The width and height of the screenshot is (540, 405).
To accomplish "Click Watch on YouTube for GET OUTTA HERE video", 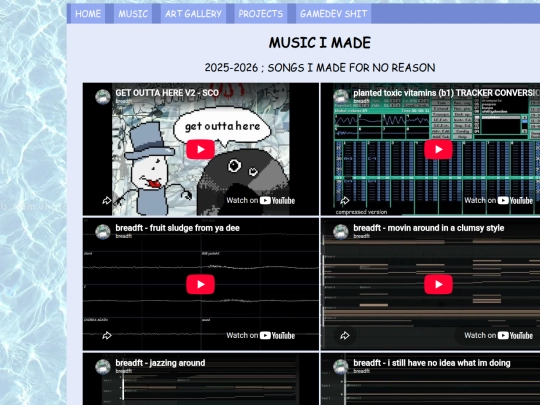I will 261,200.
